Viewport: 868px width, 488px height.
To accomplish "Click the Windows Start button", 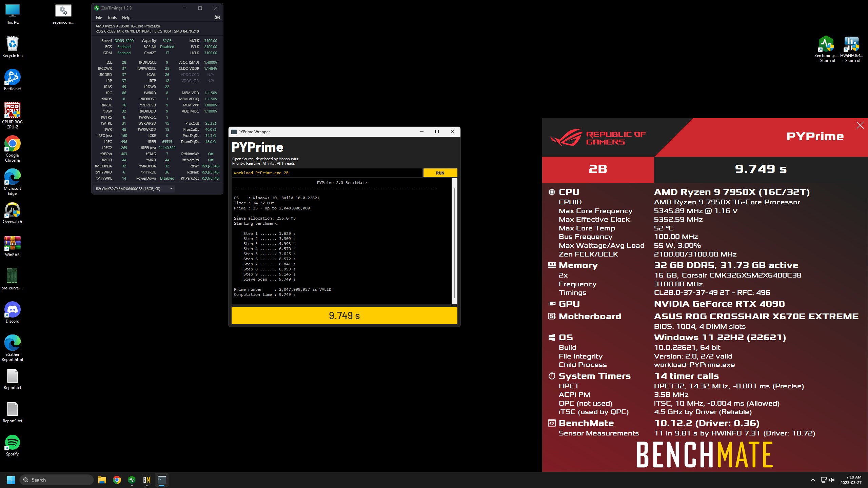I will click(11, 480).
